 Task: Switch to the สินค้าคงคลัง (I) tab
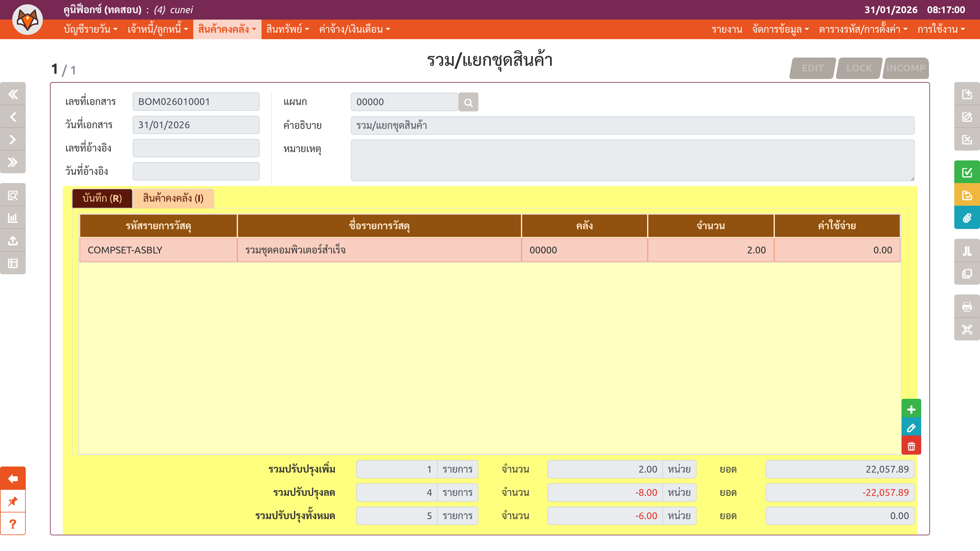(x=173, y=198)
